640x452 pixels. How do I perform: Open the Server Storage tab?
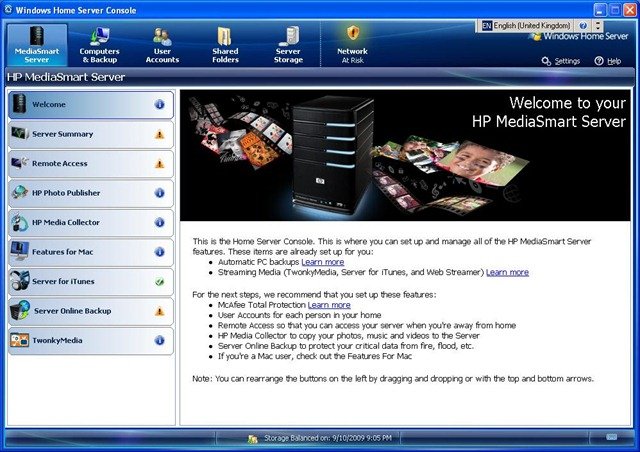click(288, 45)
